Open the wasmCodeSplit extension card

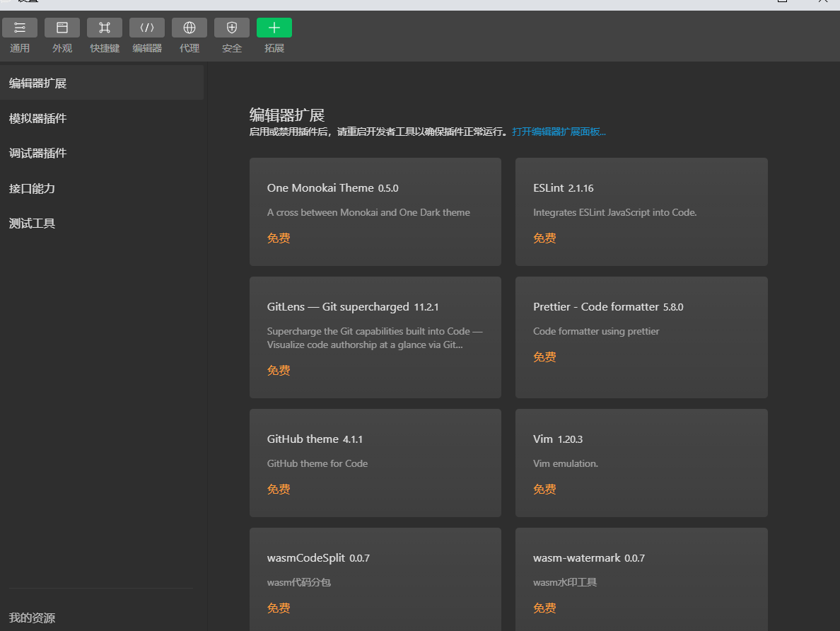point(375,579)
